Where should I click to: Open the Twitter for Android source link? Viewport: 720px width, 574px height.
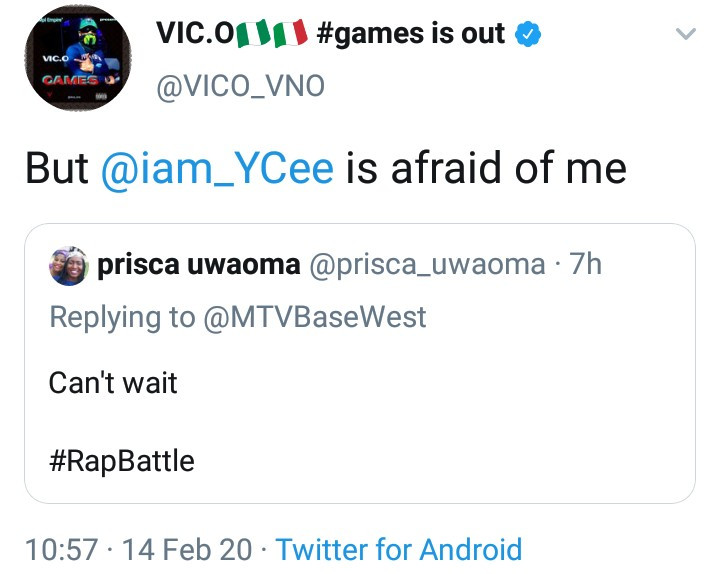click(x=398, y=549)
